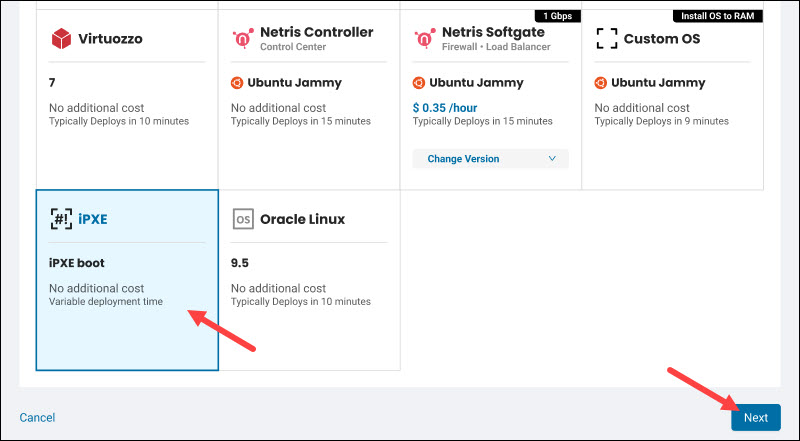Click Oracle Linux version 9.5
The width and height of the screenshot is (800, 441).
tap(240, 263)
